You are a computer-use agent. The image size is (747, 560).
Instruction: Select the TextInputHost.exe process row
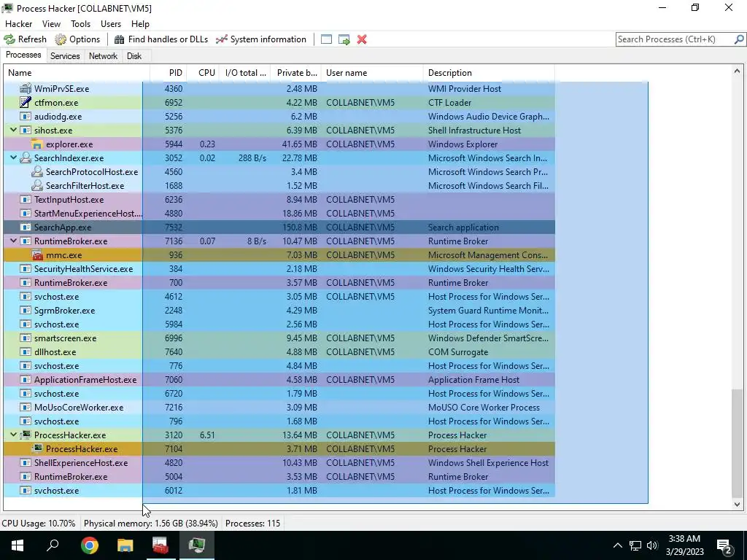pyautogui.click(x=279, y=200)
